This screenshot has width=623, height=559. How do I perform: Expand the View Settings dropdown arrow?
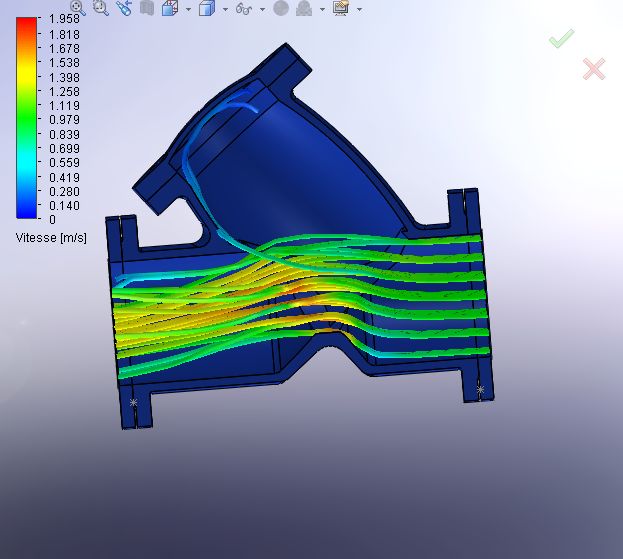click(360, 9)
